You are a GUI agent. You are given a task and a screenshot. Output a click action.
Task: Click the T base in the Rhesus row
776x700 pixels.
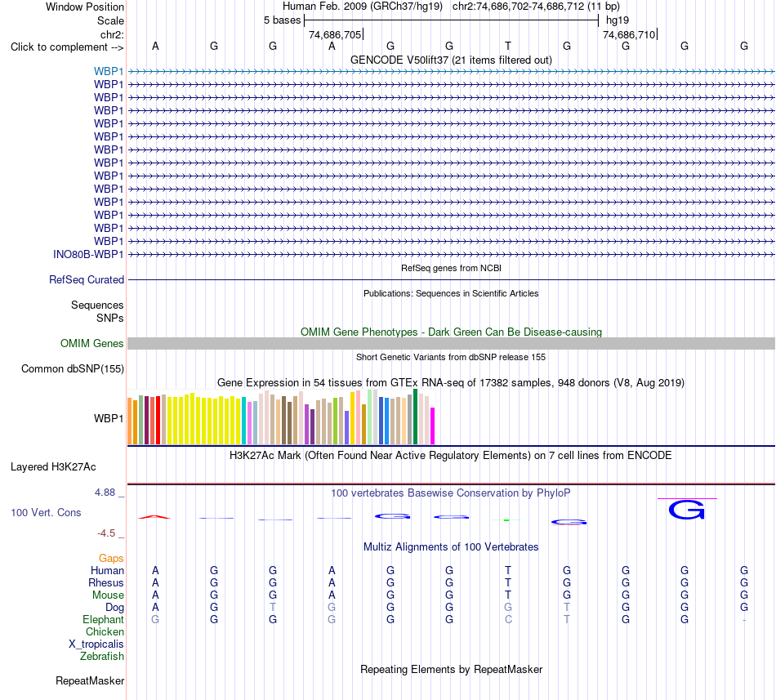point(508,582)
